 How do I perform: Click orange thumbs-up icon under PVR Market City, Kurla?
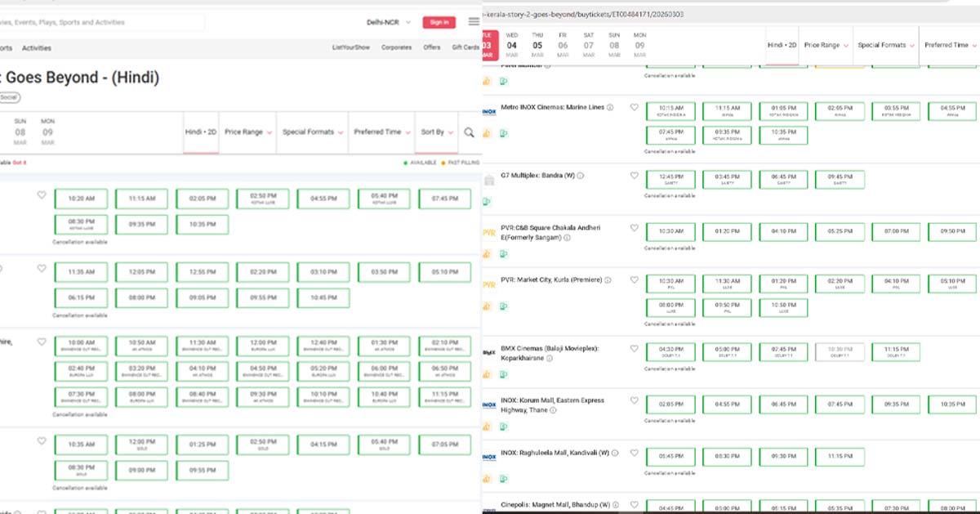point(486,306)
